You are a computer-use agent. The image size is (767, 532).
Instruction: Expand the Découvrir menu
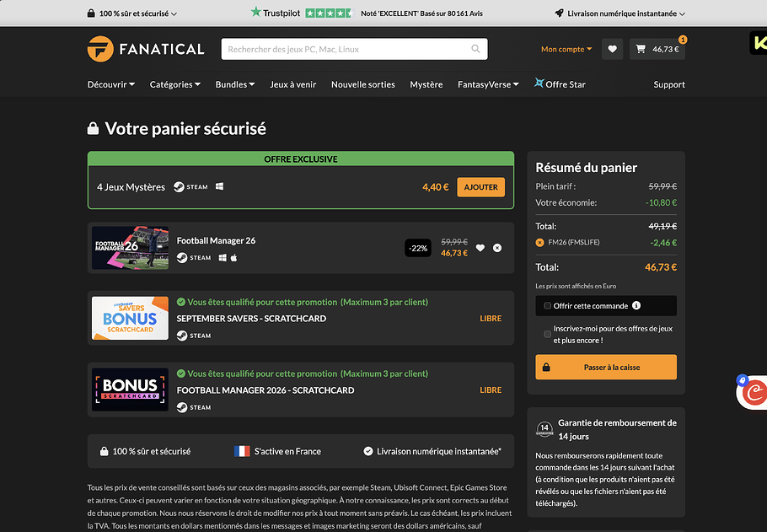tap(111, 84)
